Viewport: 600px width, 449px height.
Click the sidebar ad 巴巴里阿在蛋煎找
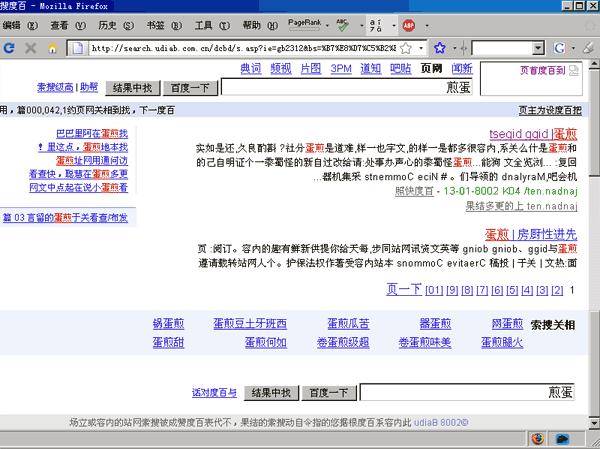click(92, 133)
